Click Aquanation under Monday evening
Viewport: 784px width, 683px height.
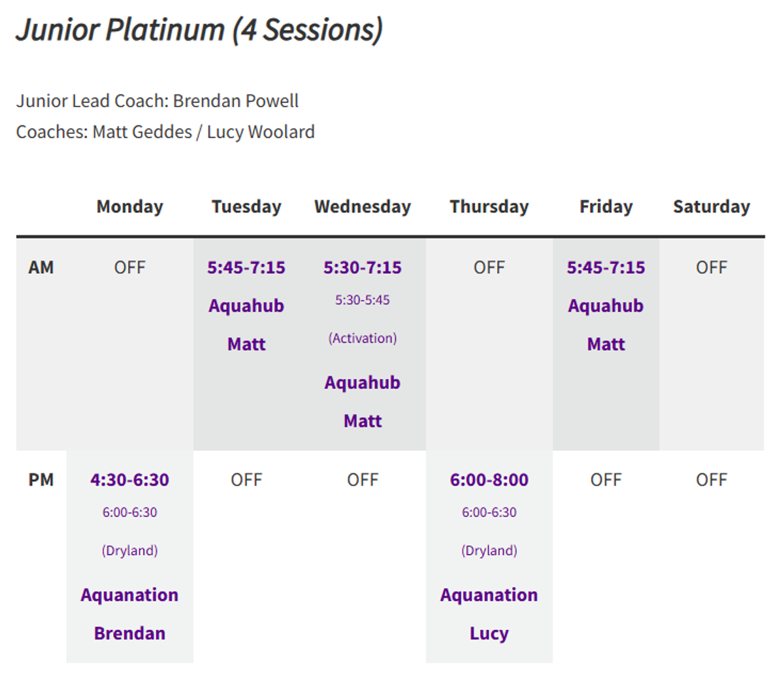click(130, 595)
